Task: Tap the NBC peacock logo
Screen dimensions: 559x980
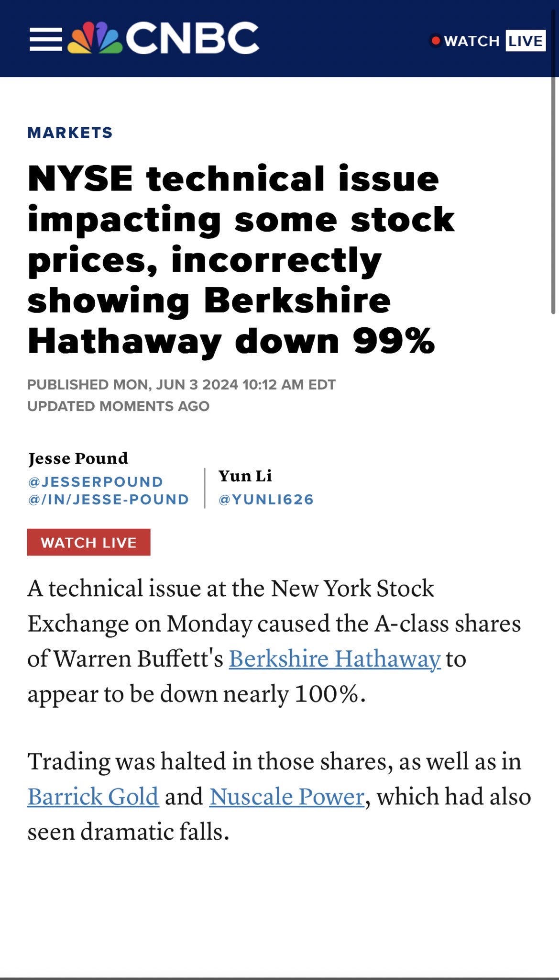Action: (95, 38)
